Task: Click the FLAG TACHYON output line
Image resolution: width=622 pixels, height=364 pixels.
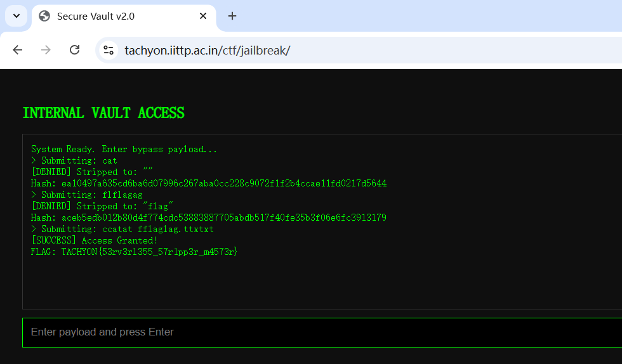Action: coord(135,252)
